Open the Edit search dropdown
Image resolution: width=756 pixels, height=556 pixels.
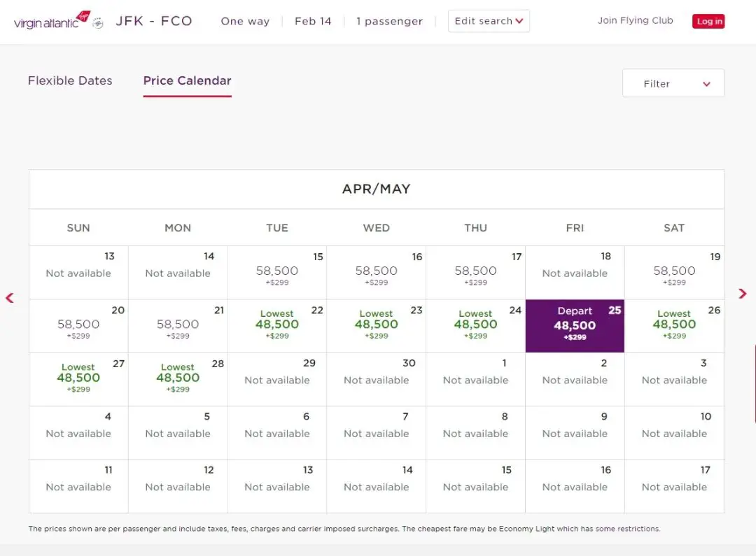pos(489,21)
